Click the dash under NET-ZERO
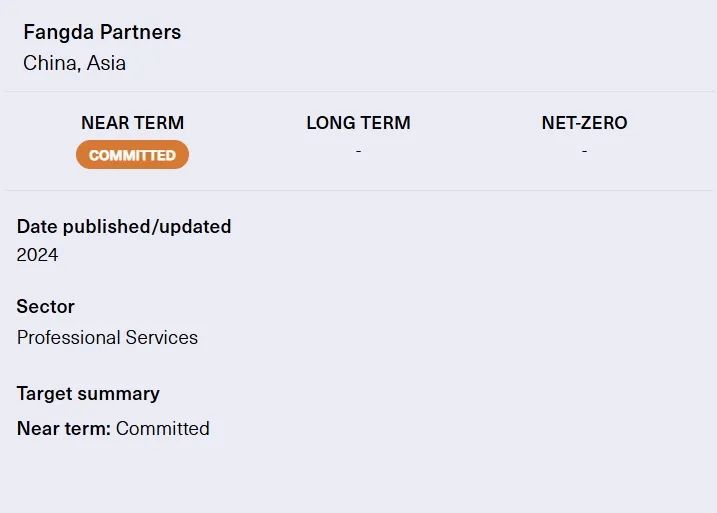This screenshot has height=513, width=717. tap(584, 150)
